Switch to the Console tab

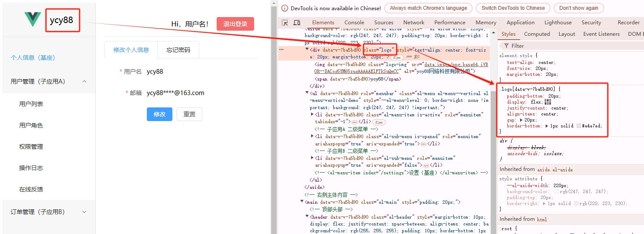point(354,23)
